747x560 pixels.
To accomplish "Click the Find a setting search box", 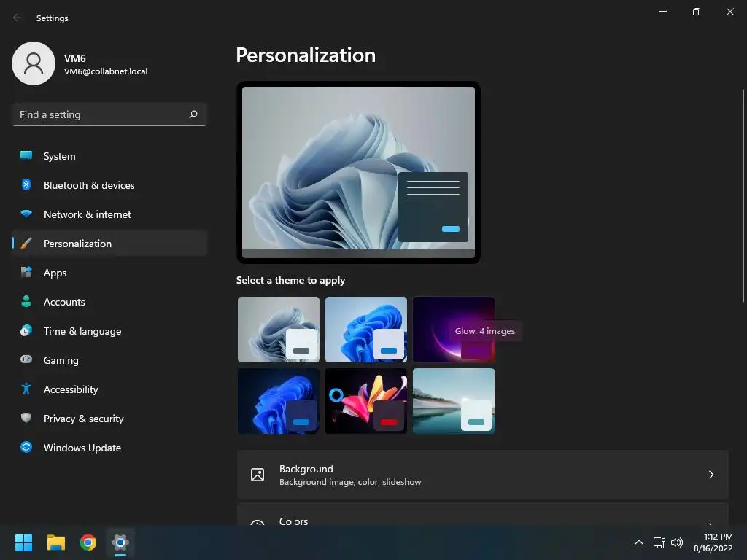I will [109, 114].
